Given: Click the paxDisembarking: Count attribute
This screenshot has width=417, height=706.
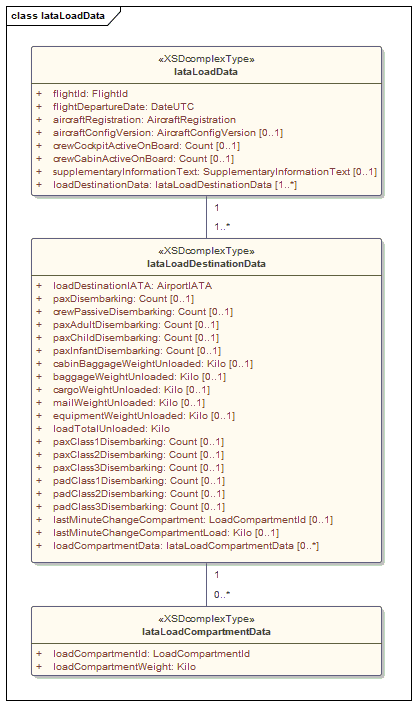Looking at the screenshot, I should (x=123, y=299).
